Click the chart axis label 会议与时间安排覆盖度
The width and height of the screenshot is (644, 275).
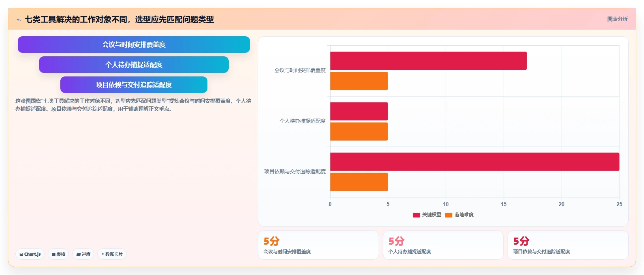[x=300, y=71]
